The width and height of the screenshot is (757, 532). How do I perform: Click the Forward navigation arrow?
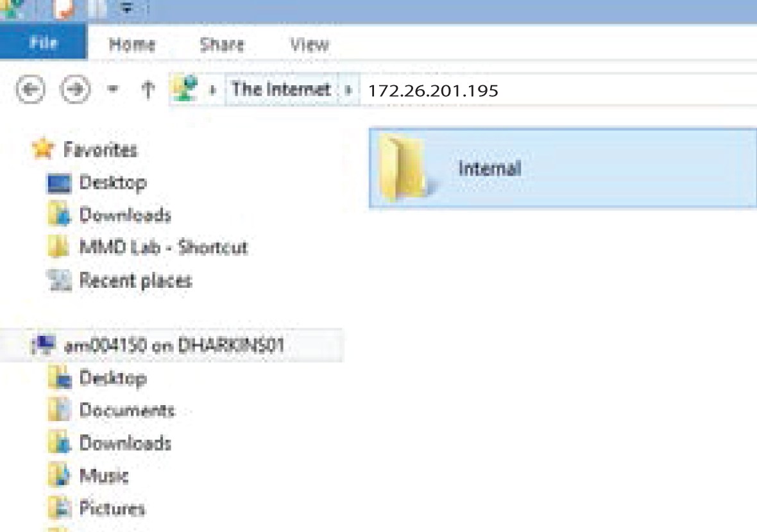coord(75,89)
